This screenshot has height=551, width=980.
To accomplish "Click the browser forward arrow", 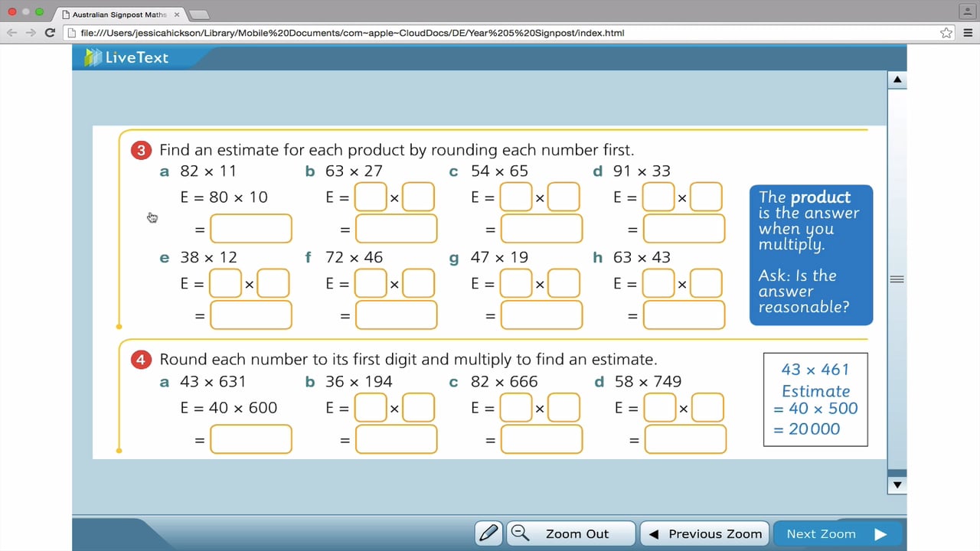I will tap(31, 32).
